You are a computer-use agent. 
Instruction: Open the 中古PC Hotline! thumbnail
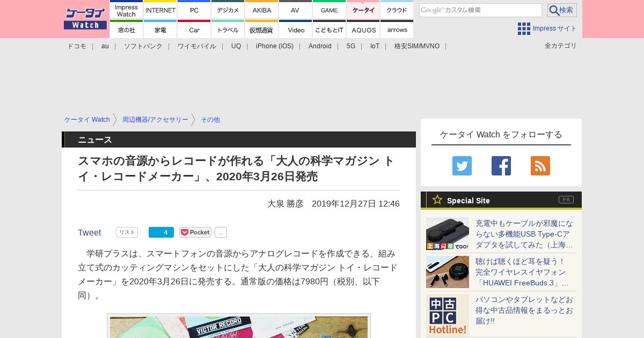click(x=448, y=315)
